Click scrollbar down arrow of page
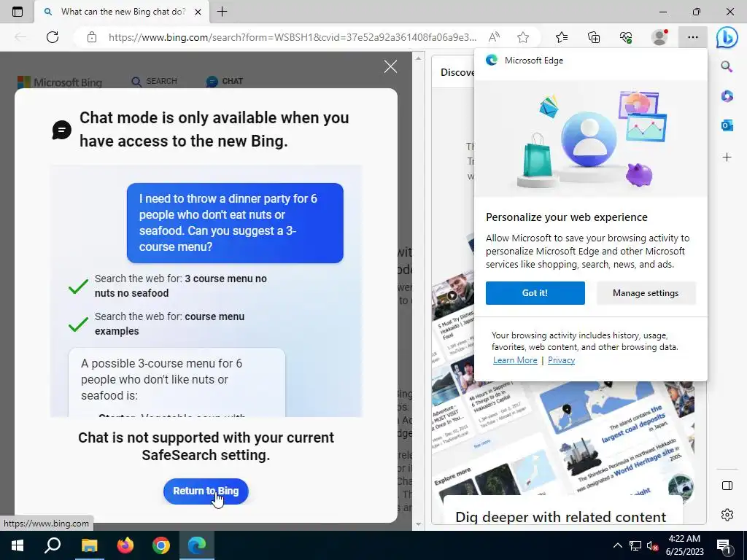 [418, 524]
